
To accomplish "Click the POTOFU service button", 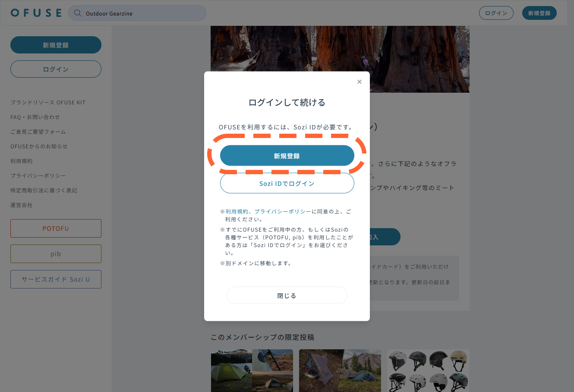I will 56,229.
